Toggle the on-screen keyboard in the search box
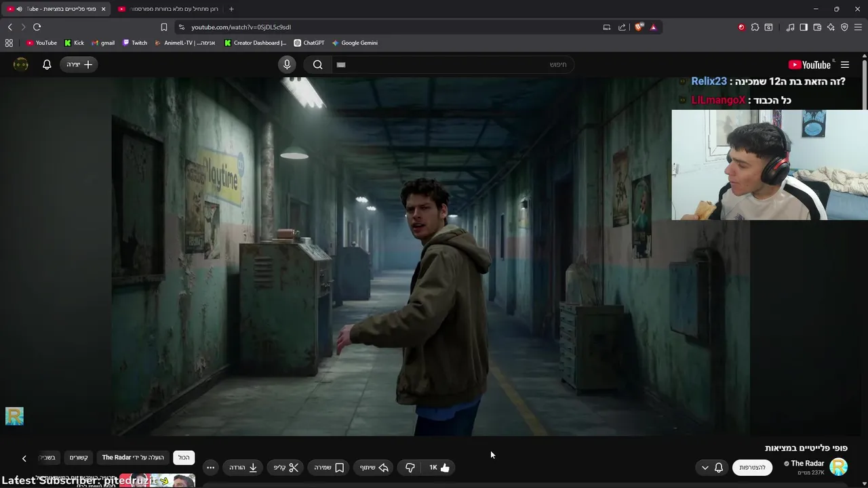This screenshot has width=868, height=488. coord(341,64)
